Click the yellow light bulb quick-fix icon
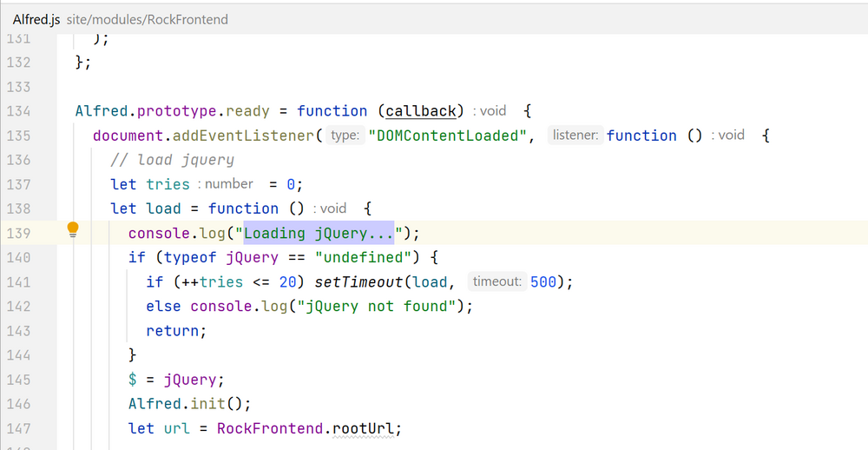 [73, 230]
